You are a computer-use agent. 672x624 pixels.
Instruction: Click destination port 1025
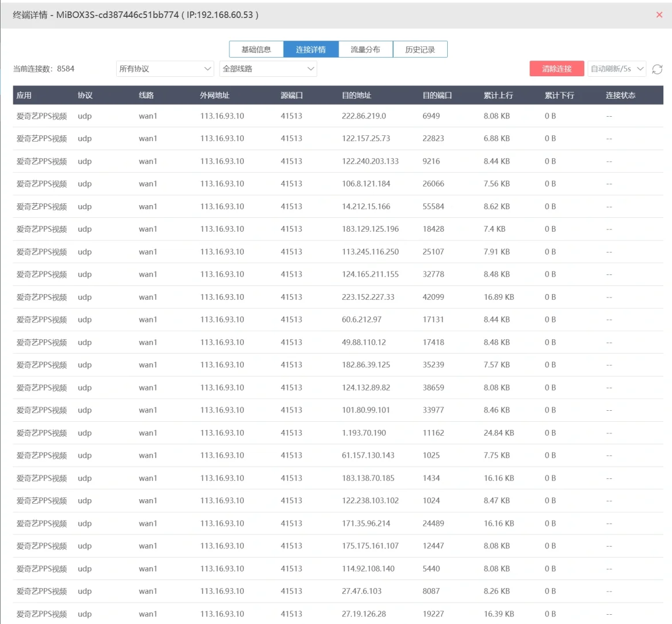(431, 455)
